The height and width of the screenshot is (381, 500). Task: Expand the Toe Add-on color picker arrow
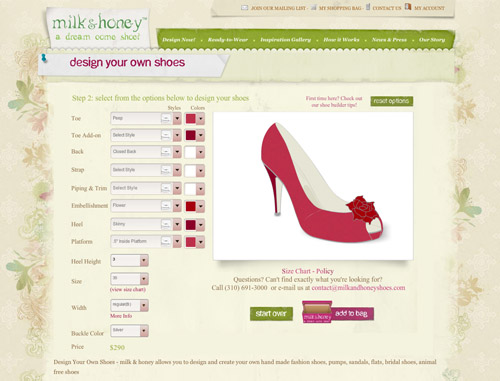click(x=201, y=136)
